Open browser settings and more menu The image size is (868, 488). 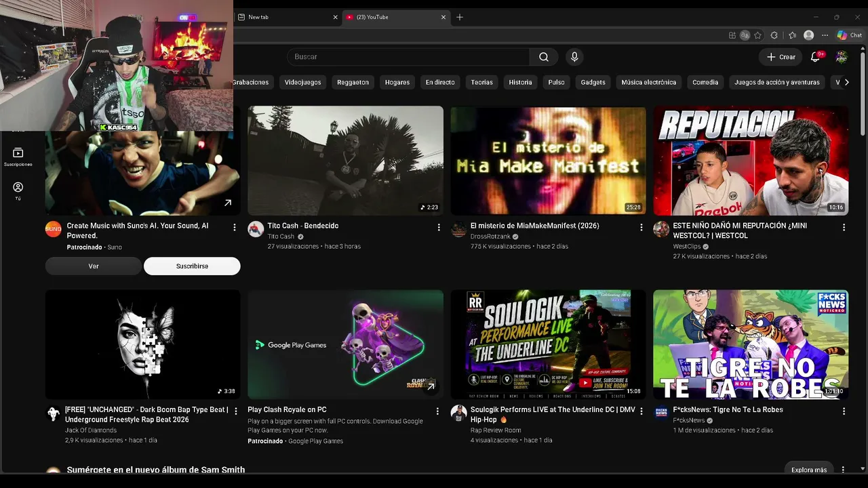click(825, 35)
